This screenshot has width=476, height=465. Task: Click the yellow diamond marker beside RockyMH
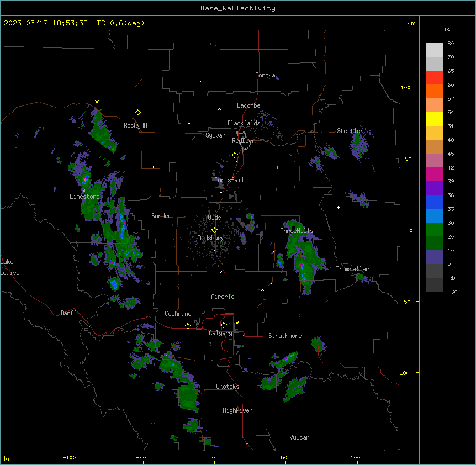(138, 113)
